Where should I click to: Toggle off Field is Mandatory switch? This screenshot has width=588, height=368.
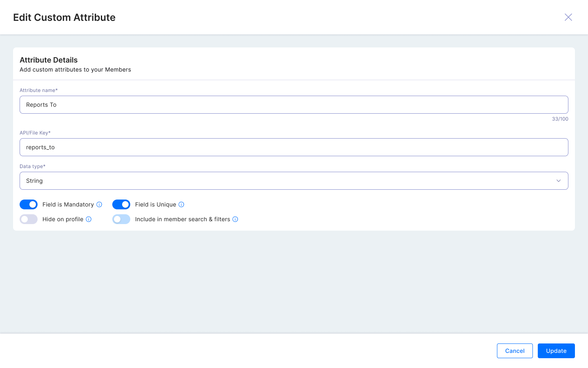29,204
